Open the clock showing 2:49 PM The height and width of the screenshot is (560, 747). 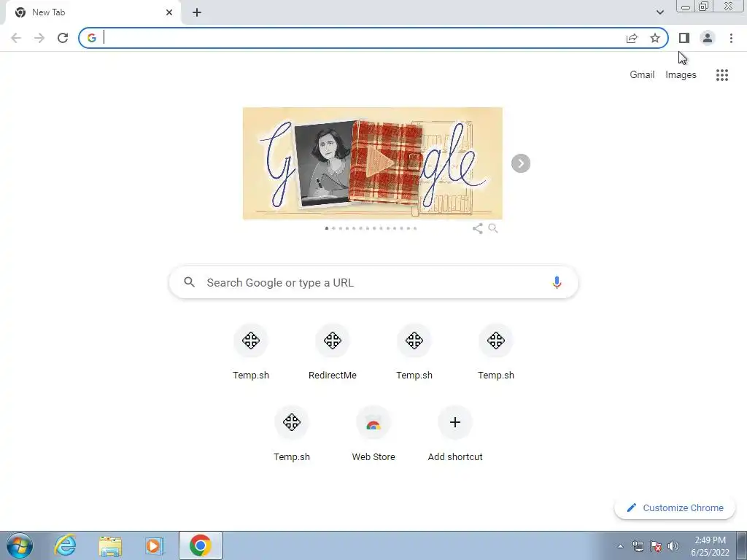pyautogui.click(x=710, y=546)
